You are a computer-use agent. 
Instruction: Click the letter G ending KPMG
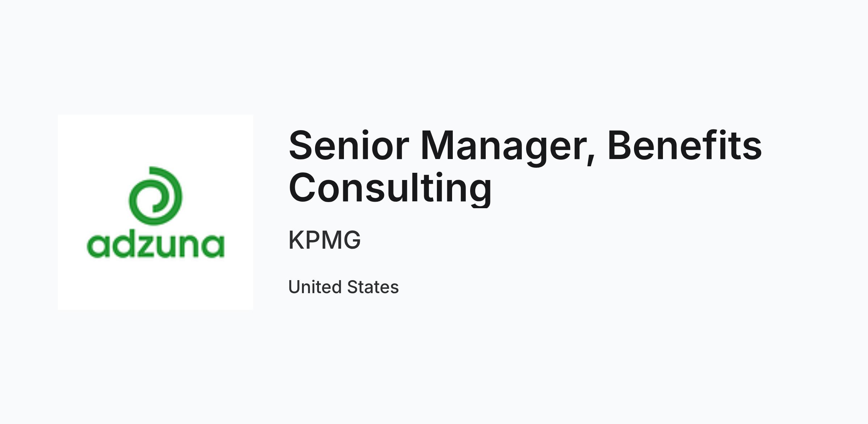[x=351, y=240]
